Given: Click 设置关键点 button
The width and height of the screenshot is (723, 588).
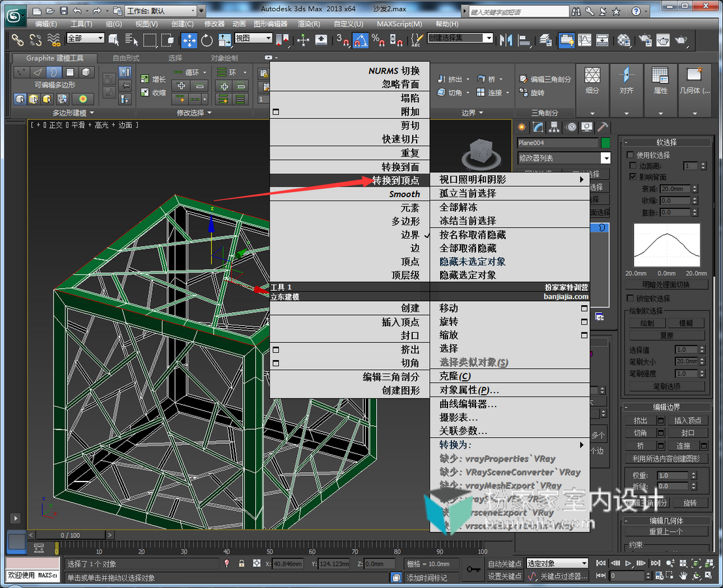Looking at the screenshot, I should coord(505,576).
